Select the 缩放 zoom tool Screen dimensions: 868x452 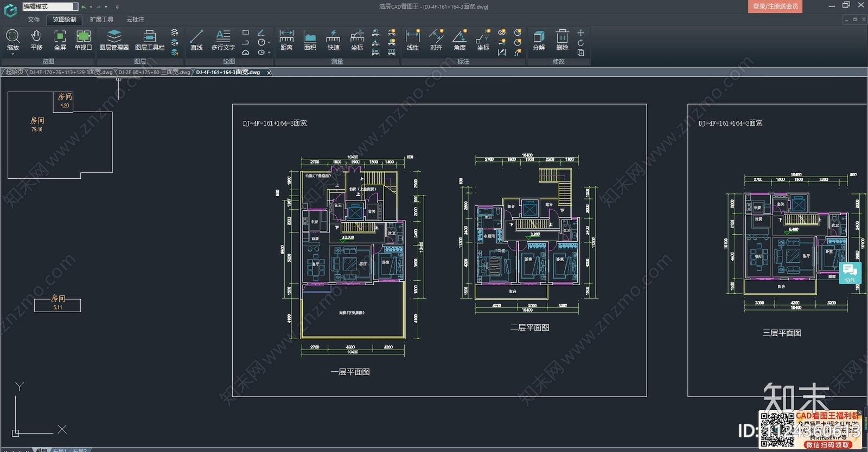[13, 40]
